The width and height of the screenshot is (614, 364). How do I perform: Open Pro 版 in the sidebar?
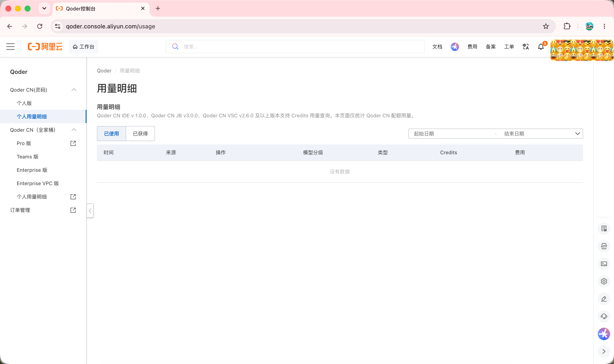24,143
